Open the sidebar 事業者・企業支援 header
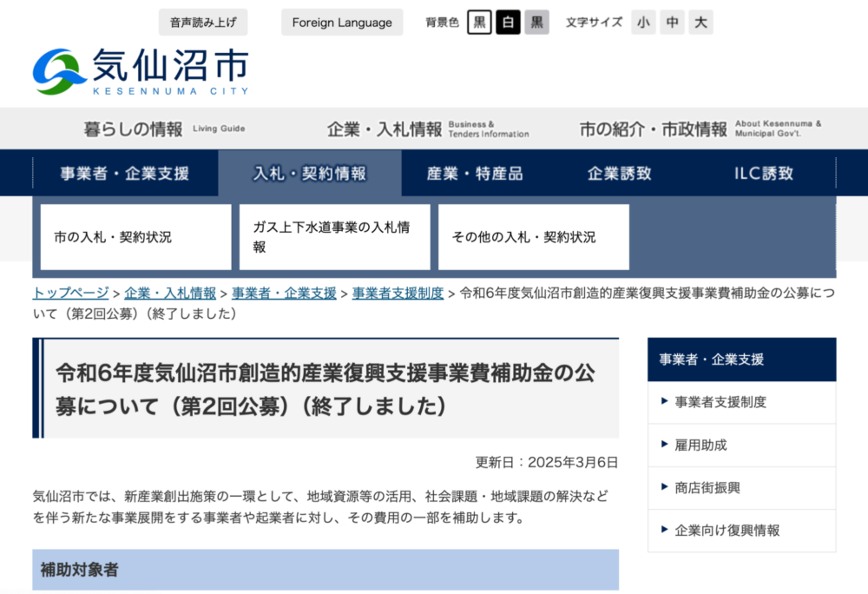 tap(742, 360)
